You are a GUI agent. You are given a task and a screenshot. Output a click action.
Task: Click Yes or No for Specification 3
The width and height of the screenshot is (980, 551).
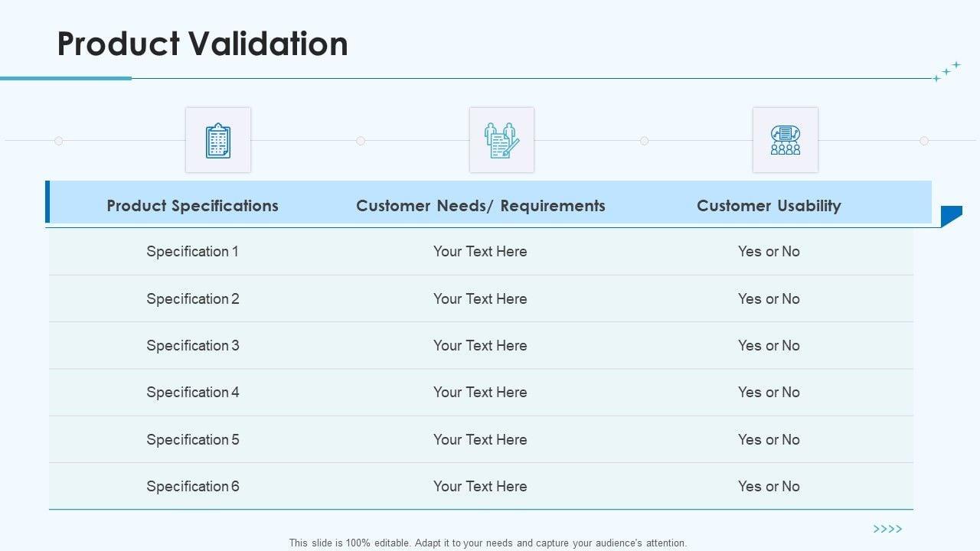click(769, 346)
